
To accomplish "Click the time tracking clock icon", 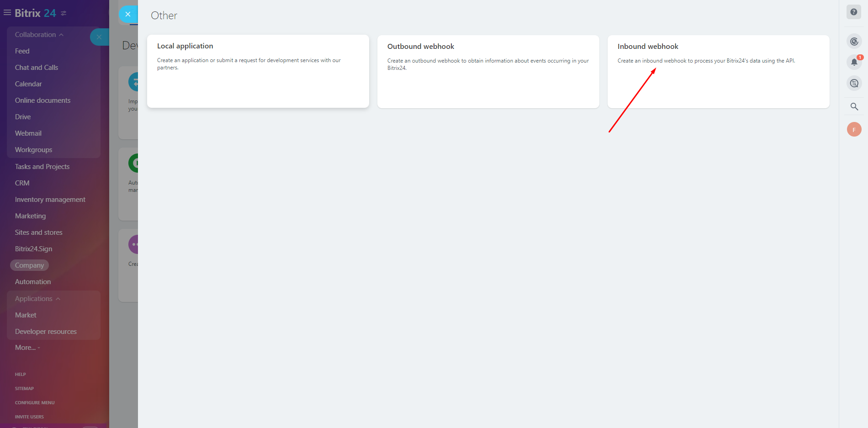I will tap(853, 41).
